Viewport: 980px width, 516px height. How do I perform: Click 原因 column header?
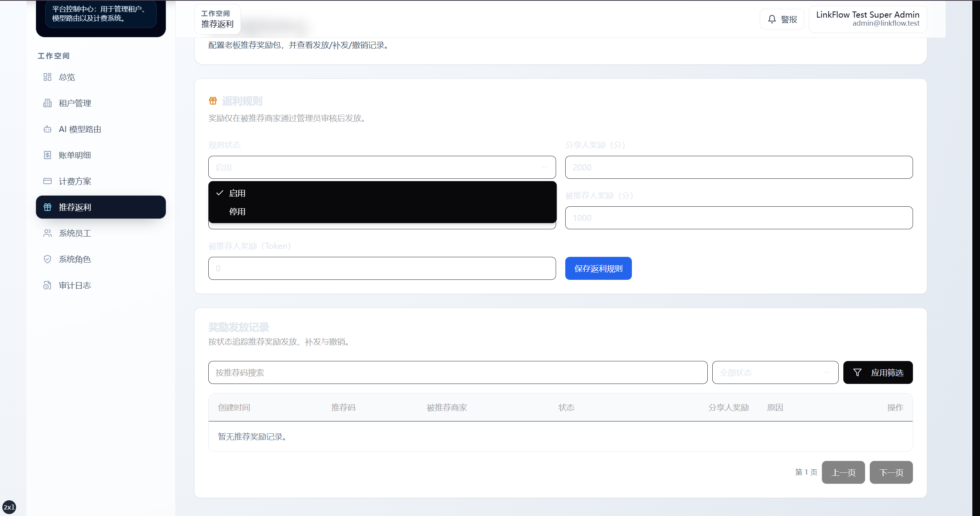click(x=775, y=408)
